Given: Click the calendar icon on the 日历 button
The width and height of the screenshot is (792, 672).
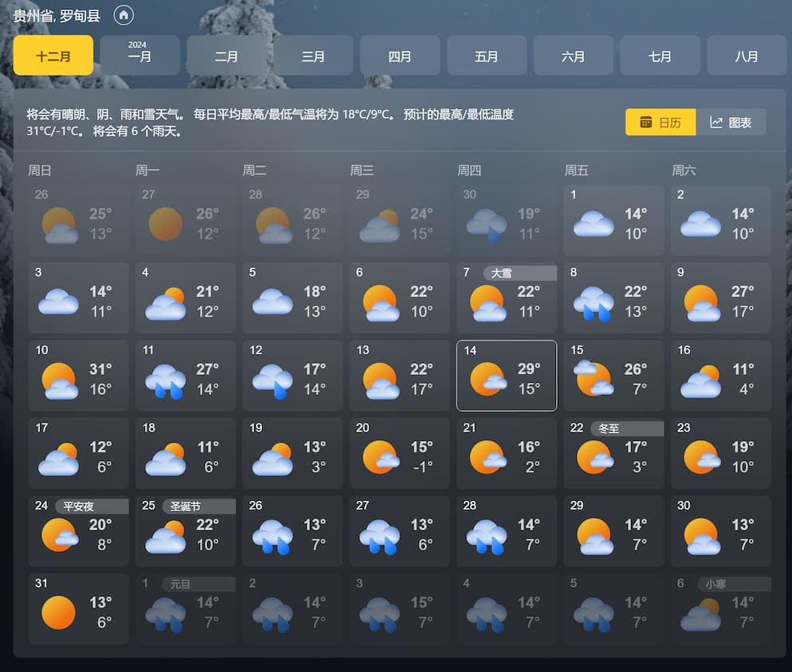Looking at the screenshot, I should coord(645,122).
